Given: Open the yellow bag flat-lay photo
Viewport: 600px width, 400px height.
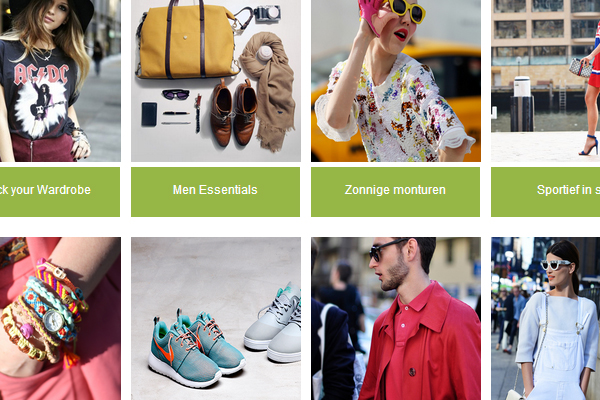Looking at the screenshot, I should pyautogui.click(x=216, y=81).
